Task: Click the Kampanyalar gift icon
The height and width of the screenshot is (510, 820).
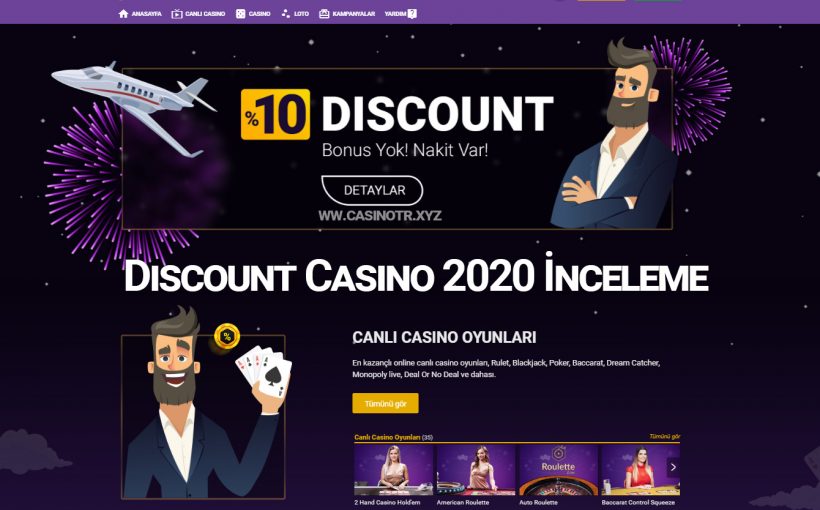Action: pos(324,14)
